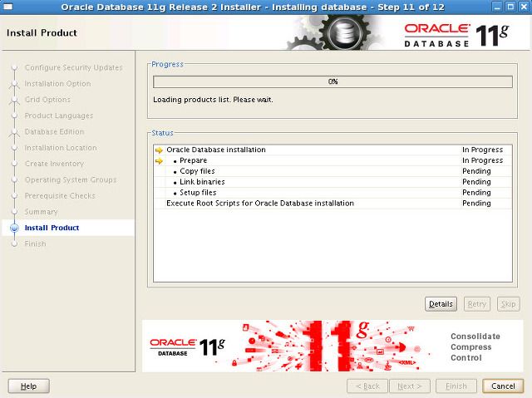
Task: Open the window menu icon in title bar
Action: [x=7, y=7]
